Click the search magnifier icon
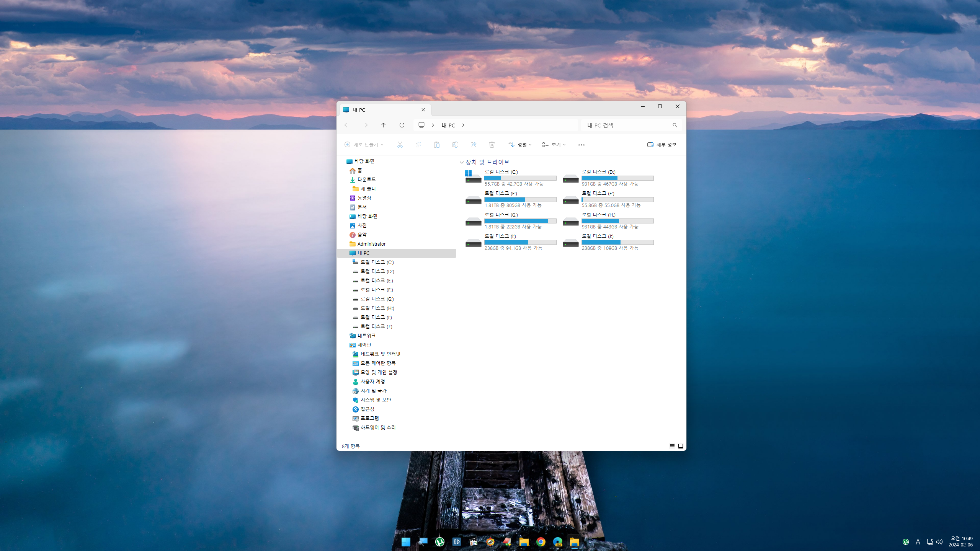 point(675,125)
